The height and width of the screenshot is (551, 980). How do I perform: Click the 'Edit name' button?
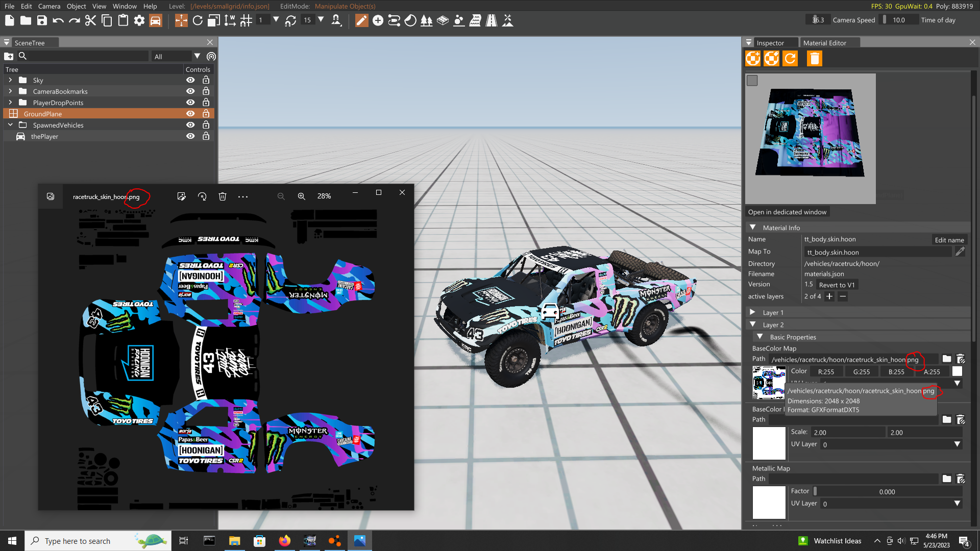(949, 240)
